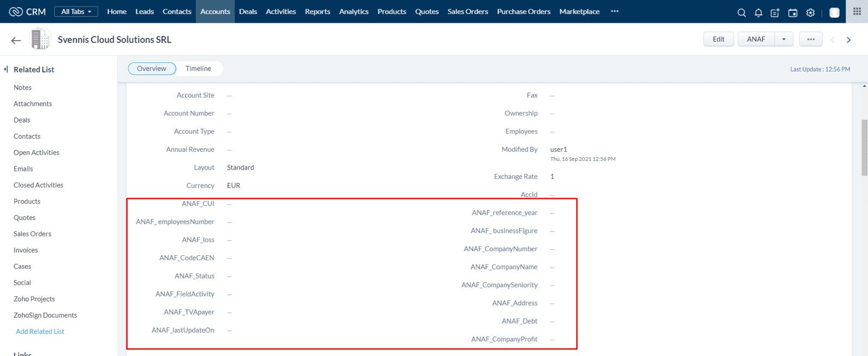Viewport: 868px width, 356px height.
Task: Go back with the left arrow
Action: 16,40
